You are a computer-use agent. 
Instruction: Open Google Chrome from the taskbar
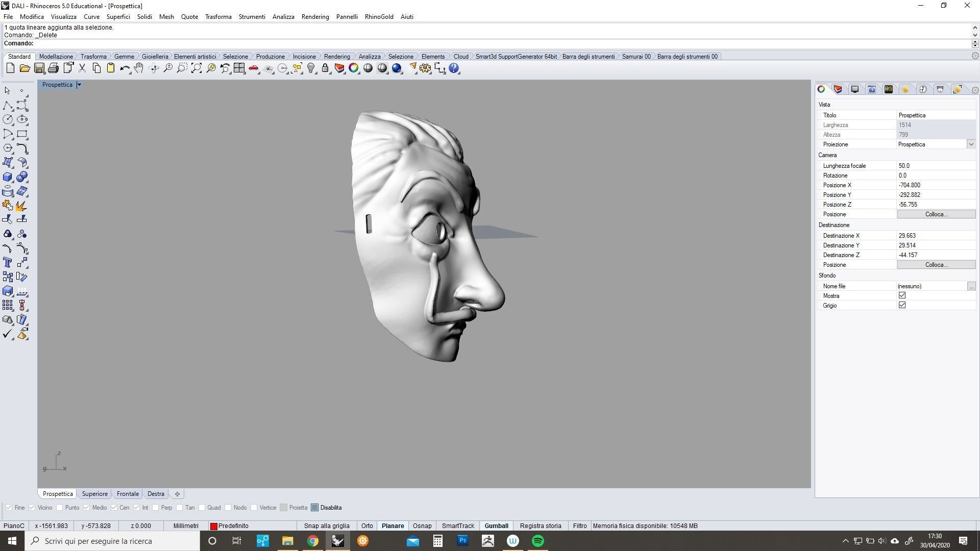pos(313,541)
